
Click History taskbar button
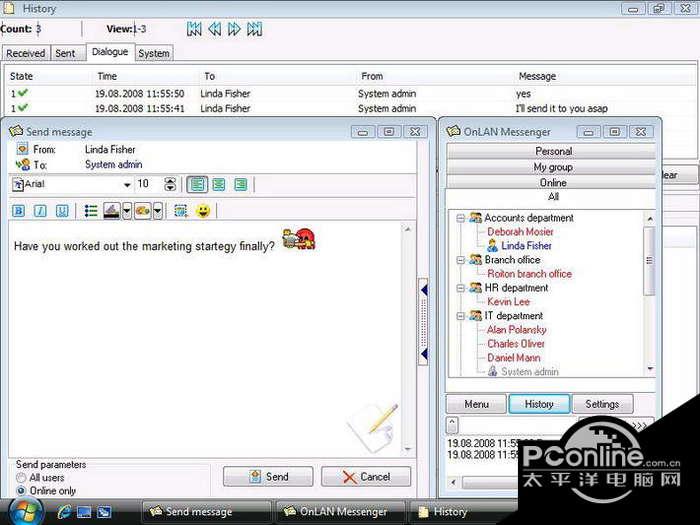464,512
